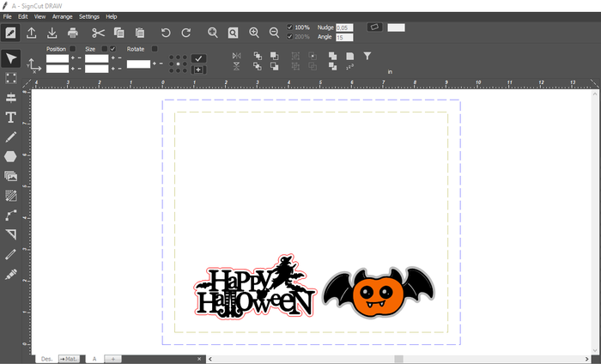
Task: Paste from the clipboard icon
Action: click(x=140, y=33)
